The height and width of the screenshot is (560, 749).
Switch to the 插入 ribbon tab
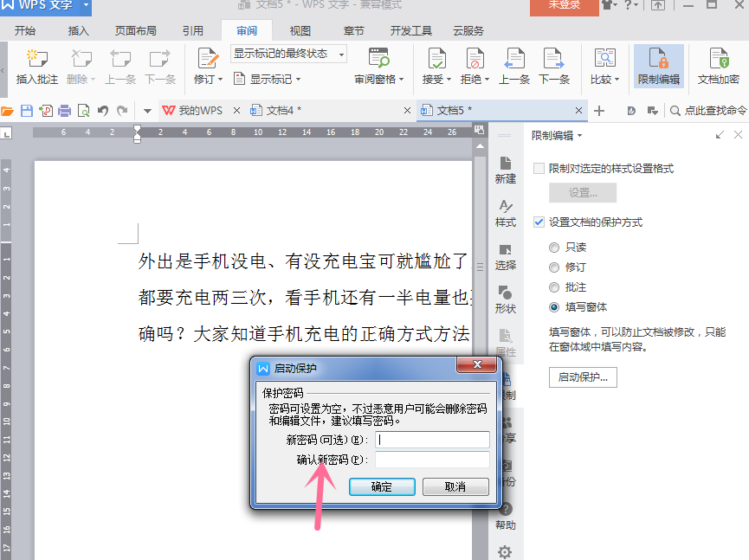tap(79, 31)
